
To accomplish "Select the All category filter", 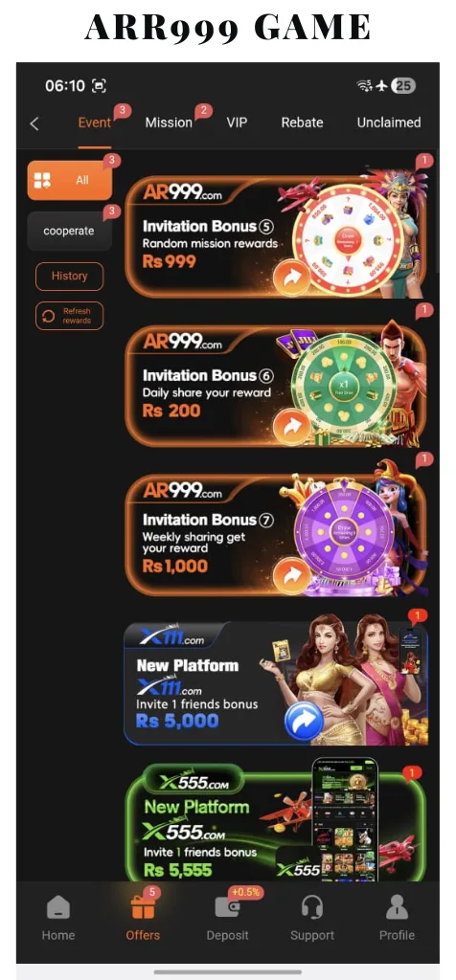I will (x=69, y=180).
